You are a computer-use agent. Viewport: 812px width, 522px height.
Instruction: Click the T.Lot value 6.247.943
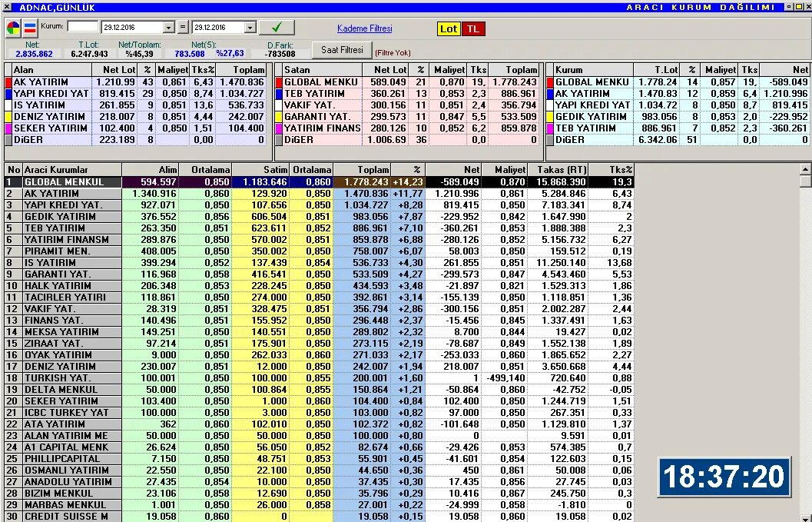pyautogui.click(x=90, y=54)
